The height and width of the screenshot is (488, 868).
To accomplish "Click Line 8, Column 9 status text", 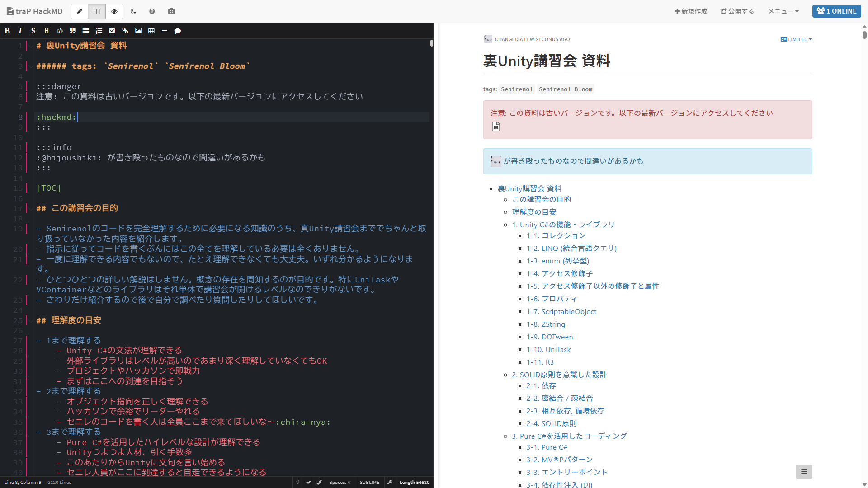I will tap(23, 482).
